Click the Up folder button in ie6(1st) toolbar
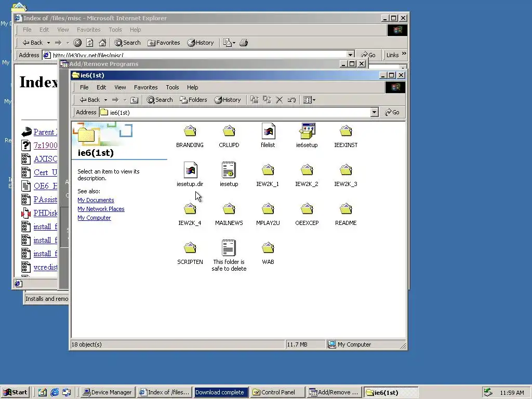This screenshot has width=532, height=399. tap(135, 100)
